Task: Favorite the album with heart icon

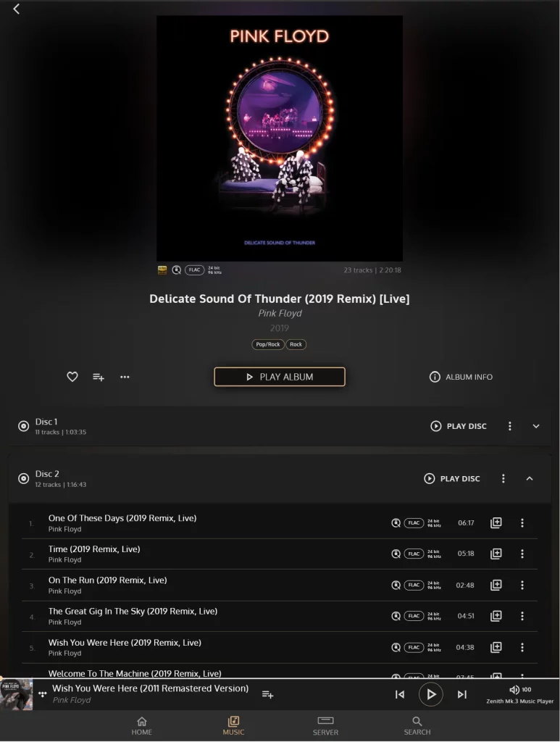Action: [72, 377]
